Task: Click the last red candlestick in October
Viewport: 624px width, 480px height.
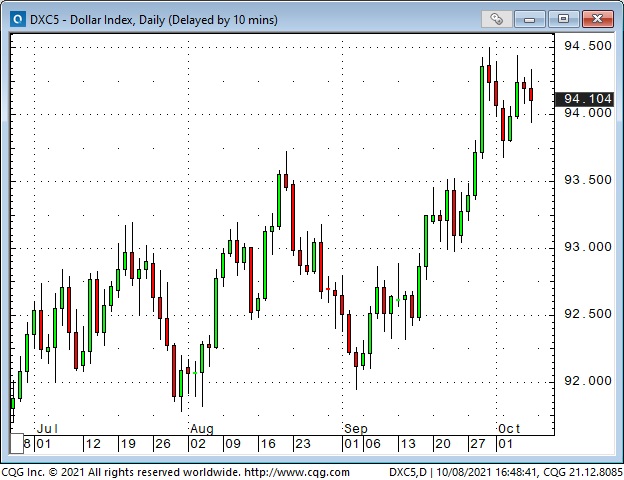Action: tap(531, 94)
